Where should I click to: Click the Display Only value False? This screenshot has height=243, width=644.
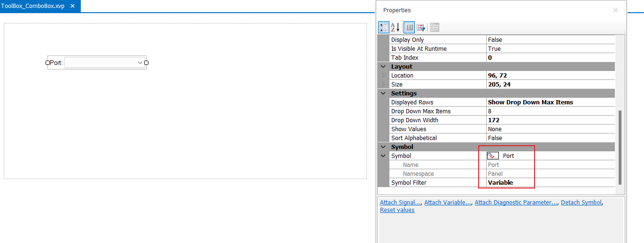click(x=551, y=40)
